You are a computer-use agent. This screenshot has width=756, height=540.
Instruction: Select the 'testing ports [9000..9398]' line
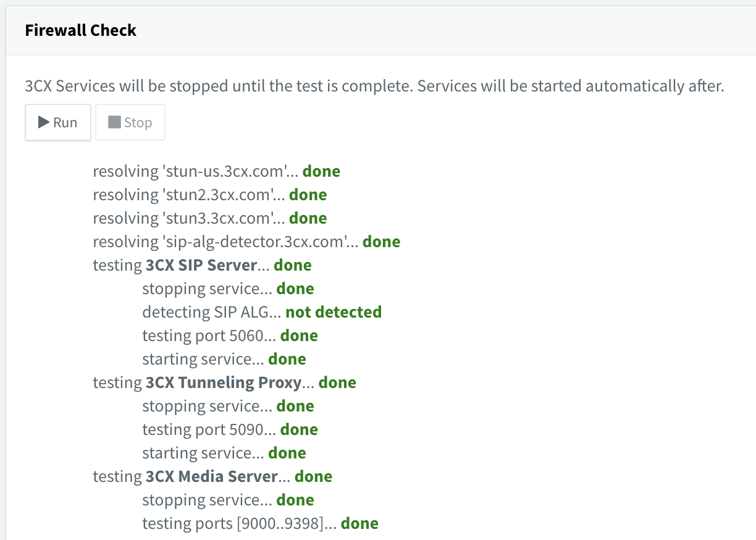coord(260,523)
